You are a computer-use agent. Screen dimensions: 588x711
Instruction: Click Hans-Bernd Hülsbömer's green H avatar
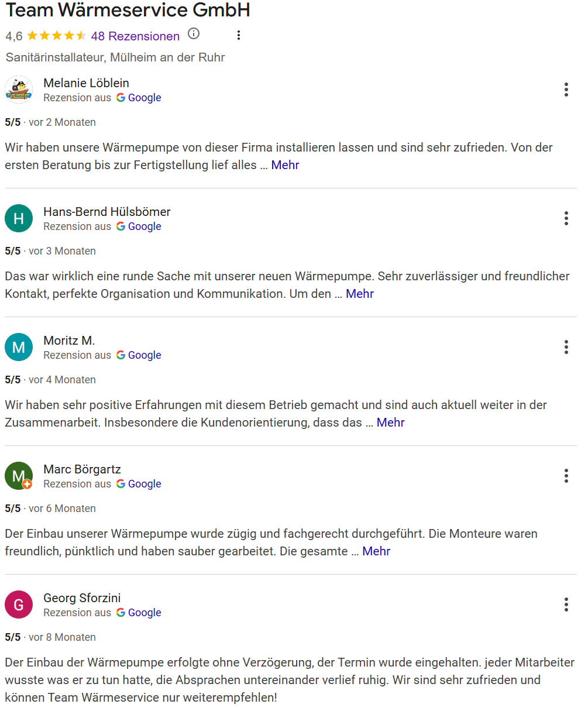pyautogui.click(x=19, y=218)
